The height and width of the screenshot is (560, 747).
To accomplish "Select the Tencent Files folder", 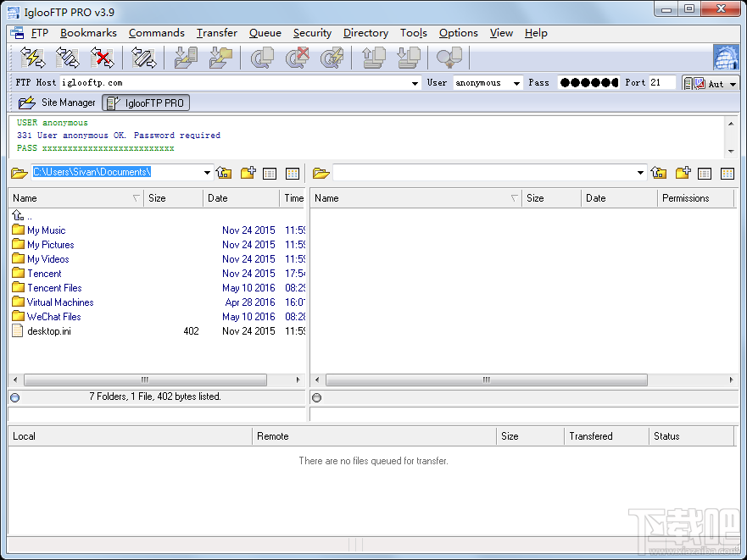I will (53, 287).
